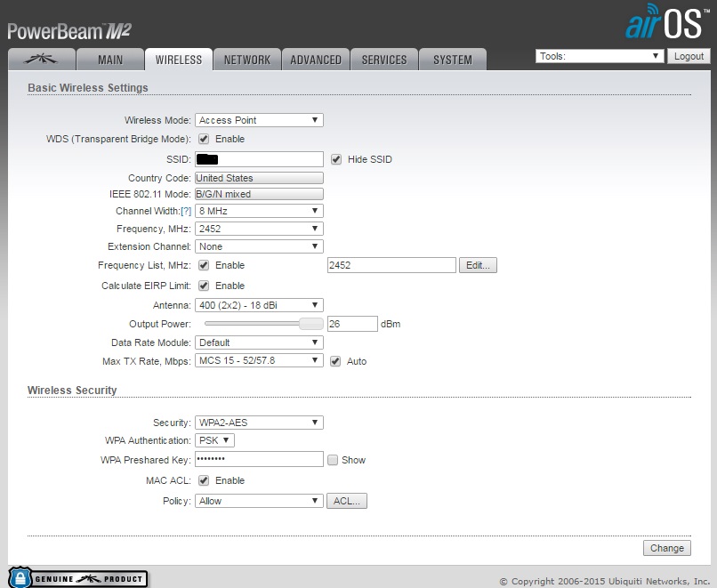This screenshot has height=588, width=717.
Task: Switch to the SYSTEM tab
Action: point(453,60)
